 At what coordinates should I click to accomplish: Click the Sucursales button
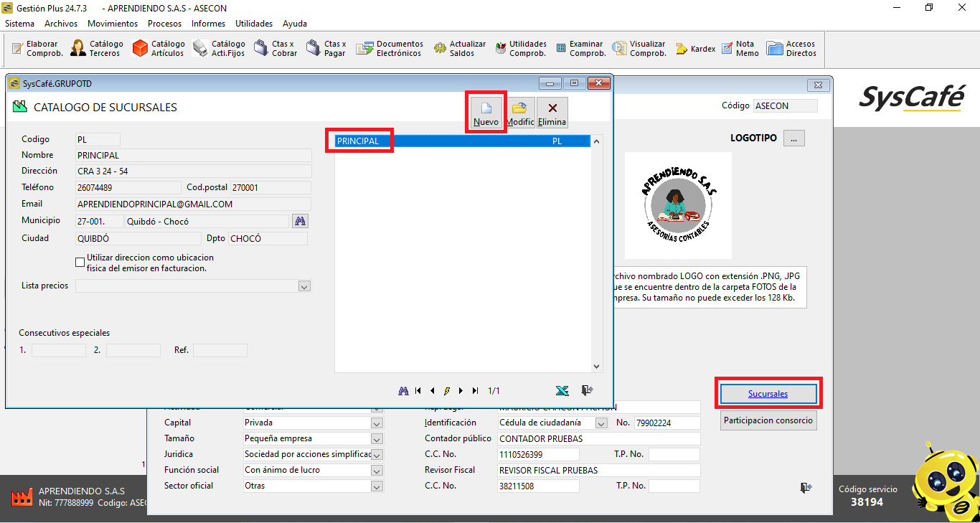click(x=768, y=394)
